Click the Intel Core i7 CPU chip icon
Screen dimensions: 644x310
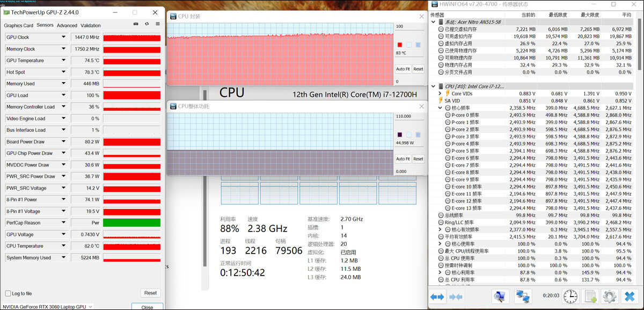441,86
